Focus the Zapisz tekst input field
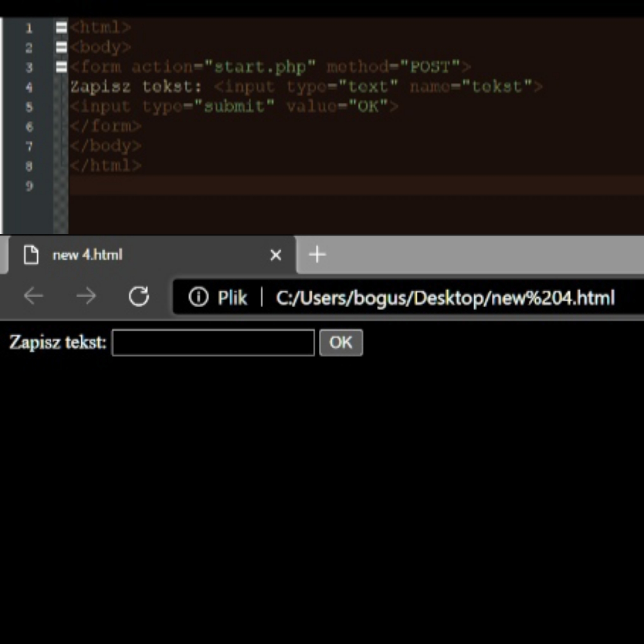Image resolution: width=644 pixels, height=644 pixels. point(213,343)
